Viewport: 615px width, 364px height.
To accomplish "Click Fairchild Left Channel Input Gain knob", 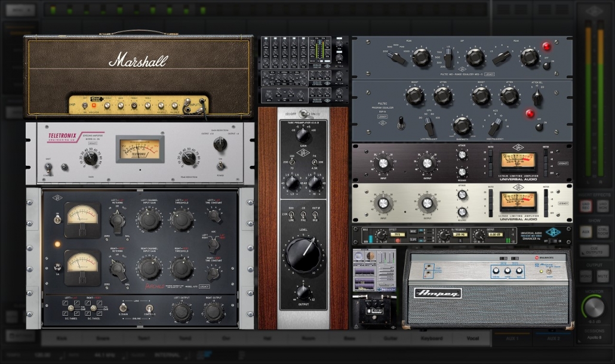I will coord(149,220).
